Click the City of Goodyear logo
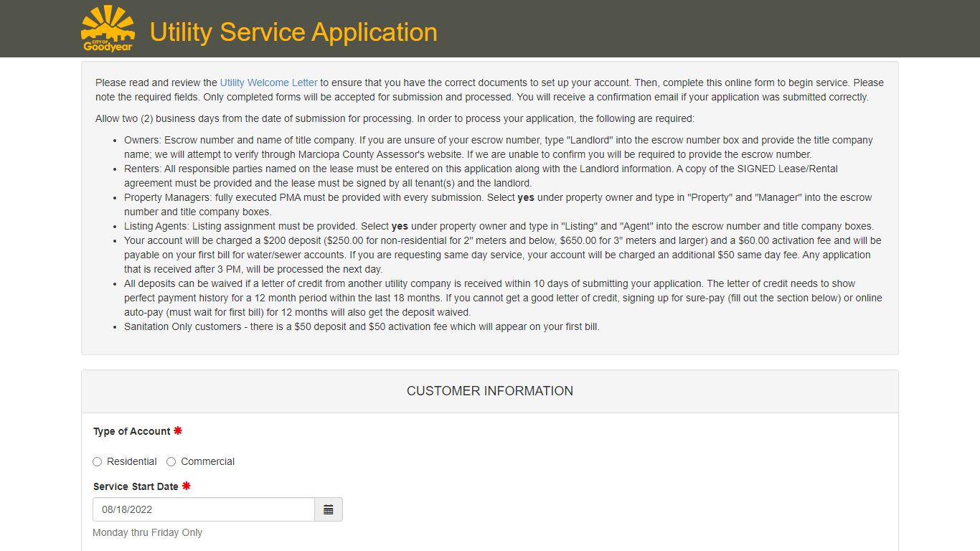The height and width of the screenshot is (551, 980). [x=108, y=29]
